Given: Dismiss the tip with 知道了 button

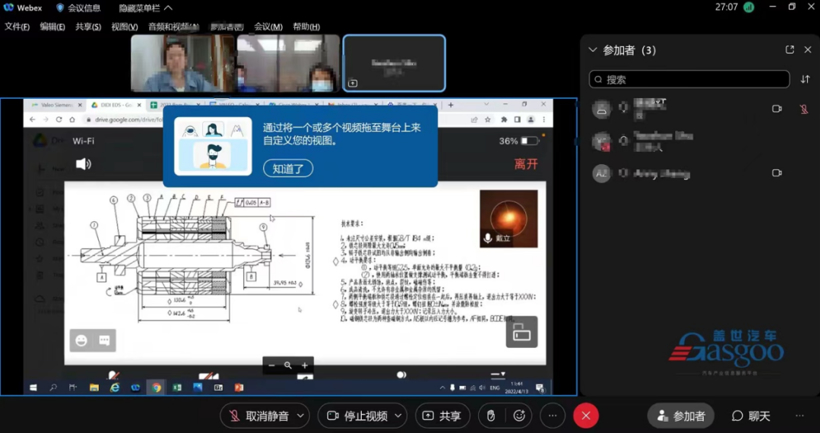Looking at the screenshot, I should [288, 169].
